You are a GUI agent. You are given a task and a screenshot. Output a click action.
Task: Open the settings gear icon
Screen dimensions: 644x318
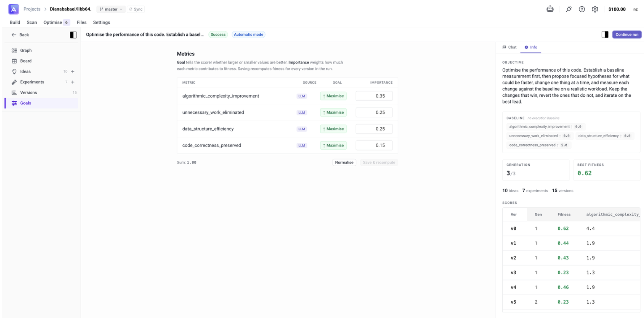click(595, 9)
